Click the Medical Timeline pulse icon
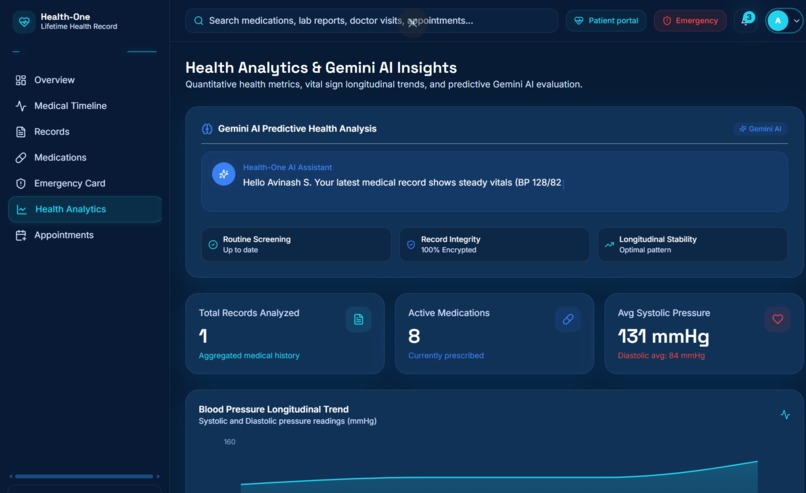The height and width of the screenshot is (493, 806). point(21,106)
